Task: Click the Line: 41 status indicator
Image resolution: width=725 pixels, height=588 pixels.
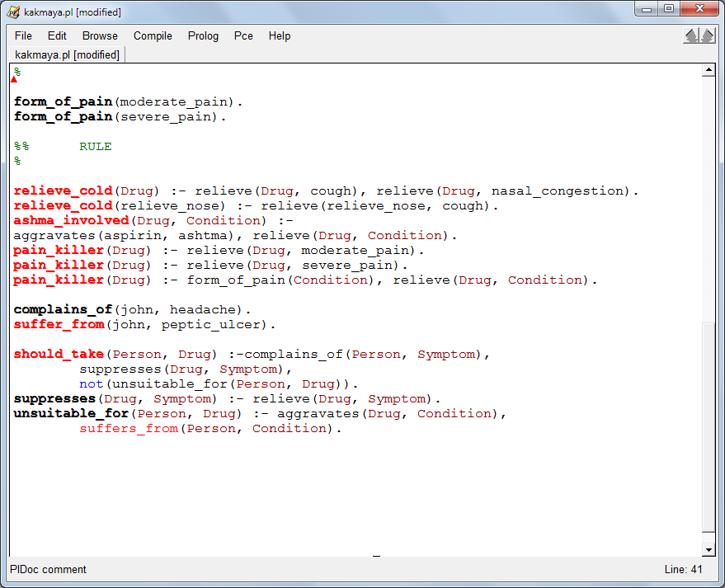Action: click(685, 570)
